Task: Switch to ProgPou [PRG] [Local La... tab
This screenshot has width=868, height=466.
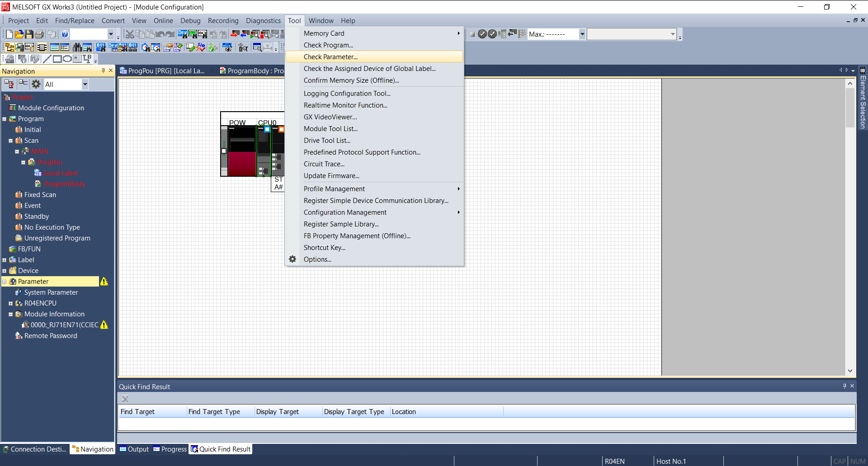Action: pos(162,71)
